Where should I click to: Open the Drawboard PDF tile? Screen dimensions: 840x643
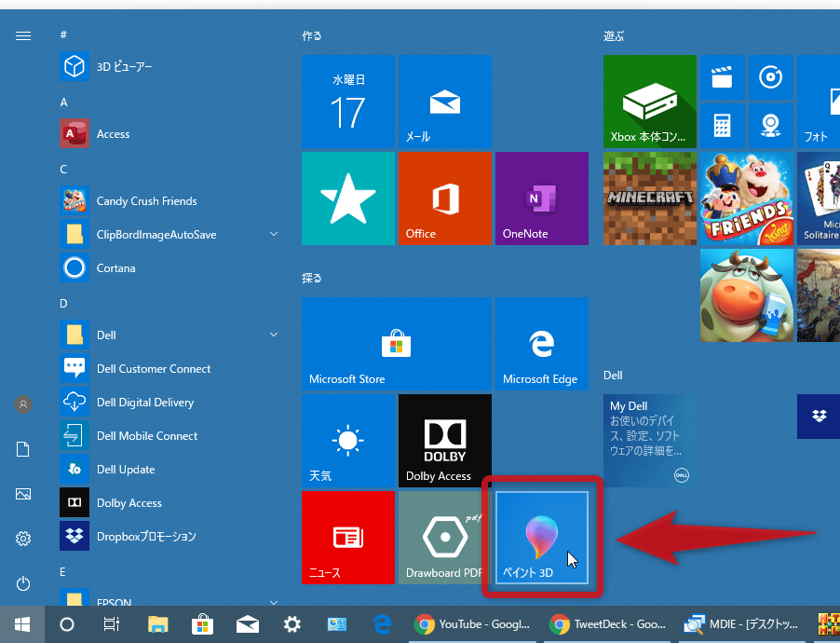point(444,538)
